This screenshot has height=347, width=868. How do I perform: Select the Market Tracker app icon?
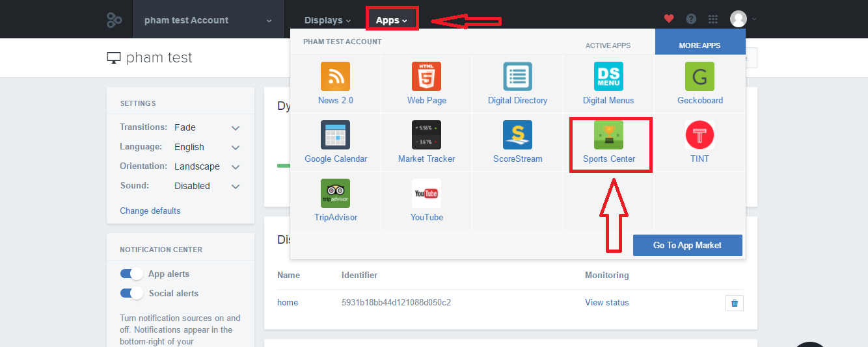tap(426, 135)
